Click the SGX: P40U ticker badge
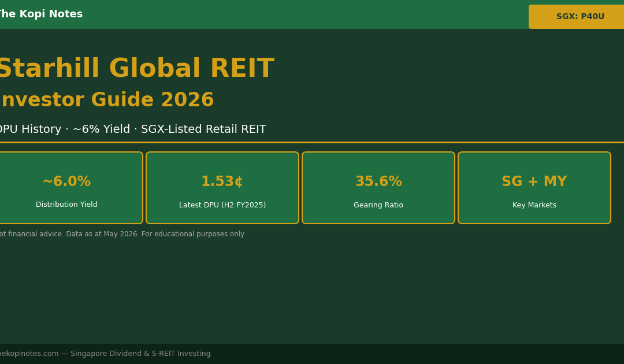The width and height of the screenshot is (624, 364). coord(576,17)
